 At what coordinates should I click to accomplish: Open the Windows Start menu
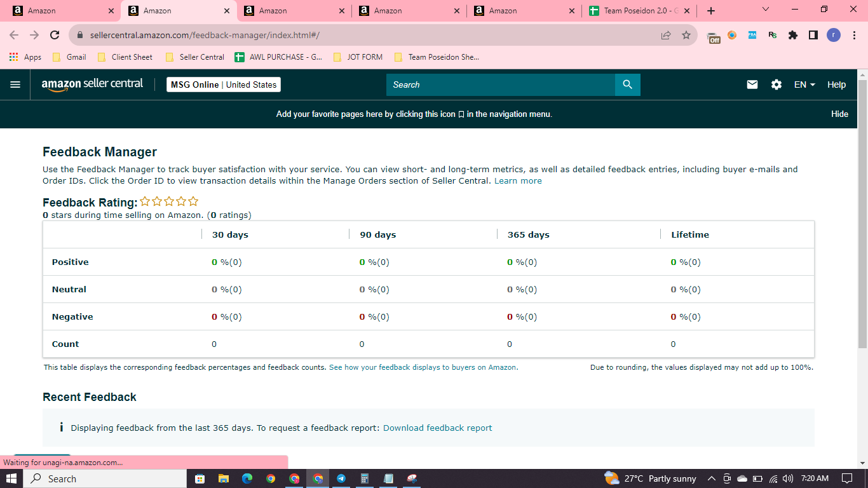click(11, 478)
